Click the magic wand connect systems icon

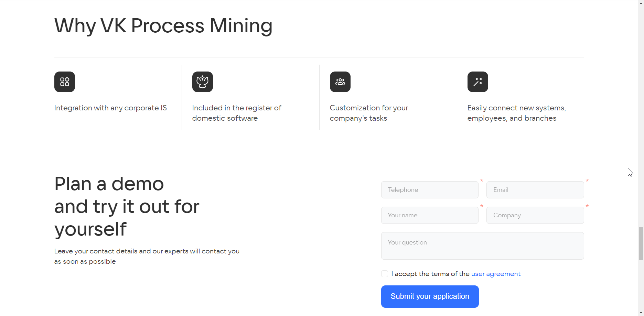[x=478, y=82]
